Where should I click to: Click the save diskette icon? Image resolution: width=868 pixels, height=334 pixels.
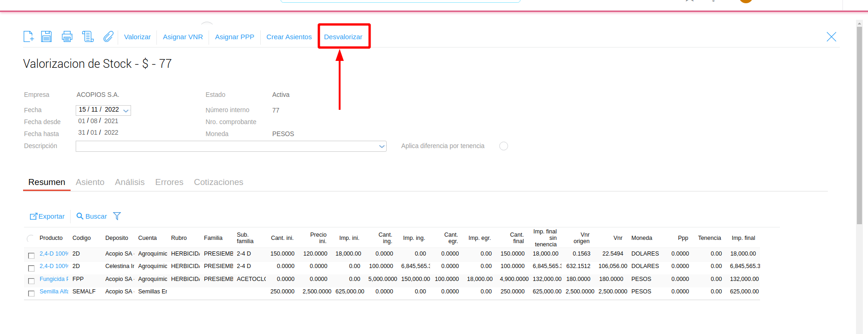pos(46,36)
